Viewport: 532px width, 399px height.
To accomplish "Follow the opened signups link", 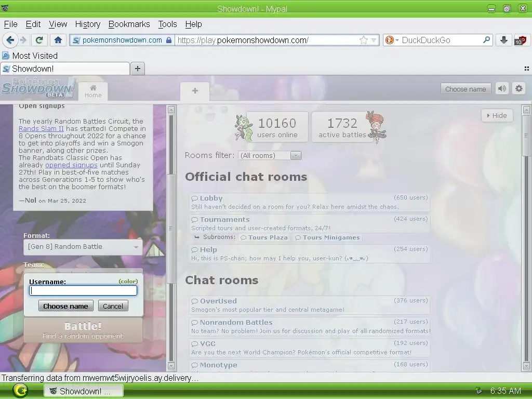I will pos(71,165).
